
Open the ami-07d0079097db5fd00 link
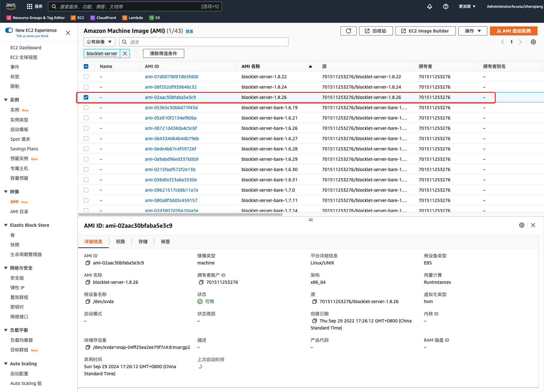pyautogui.click(x=172, y=77)
